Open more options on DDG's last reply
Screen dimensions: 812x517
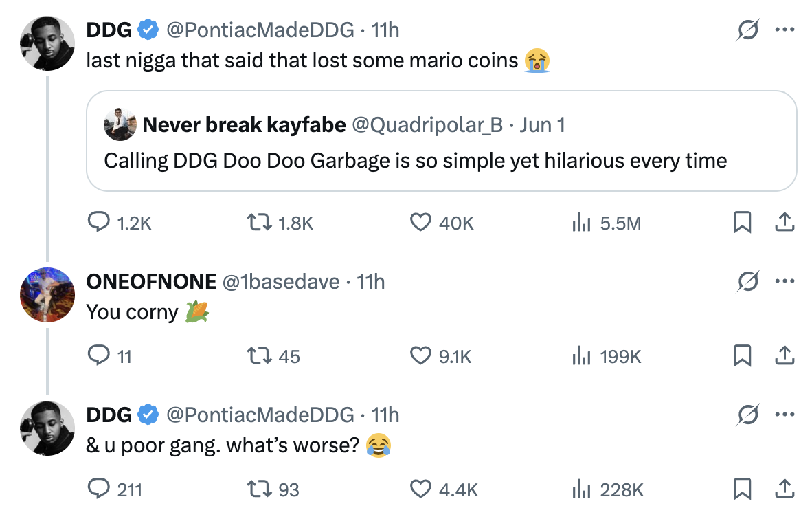tap(785, 415)
